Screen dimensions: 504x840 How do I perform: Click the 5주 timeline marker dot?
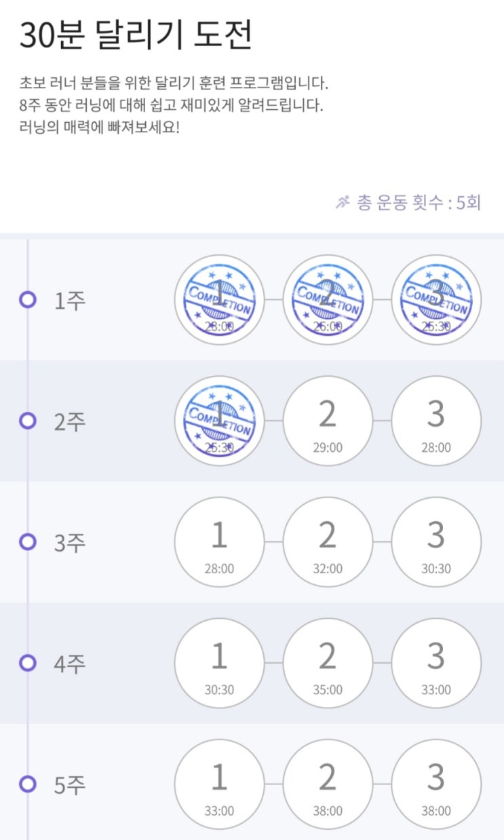(x=28, y=784)
